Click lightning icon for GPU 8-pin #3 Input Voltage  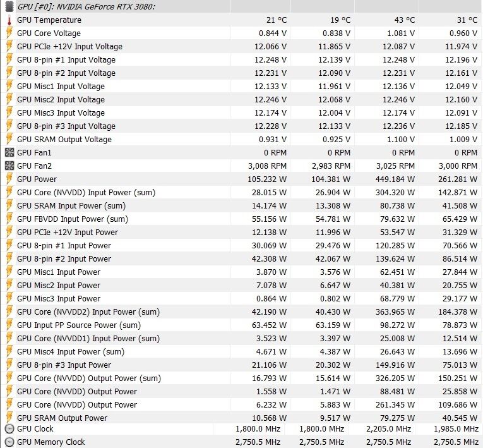(x=9, y=126)
